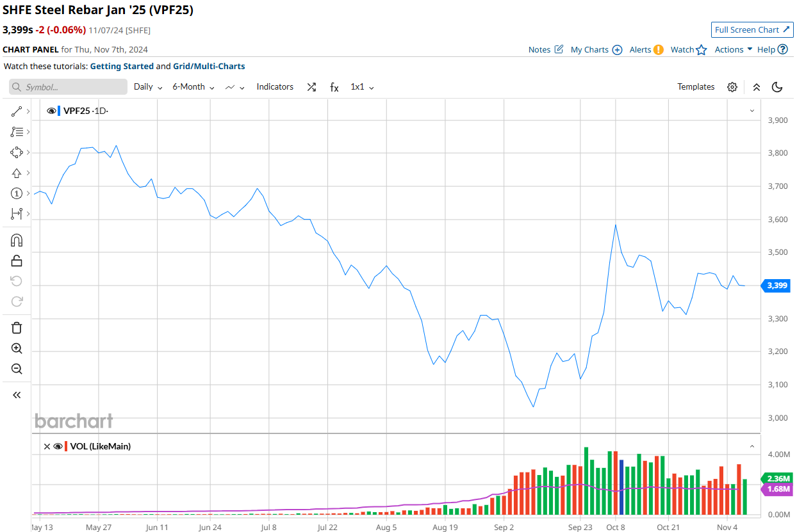Hide the VPF25 price series

[51, 111]
